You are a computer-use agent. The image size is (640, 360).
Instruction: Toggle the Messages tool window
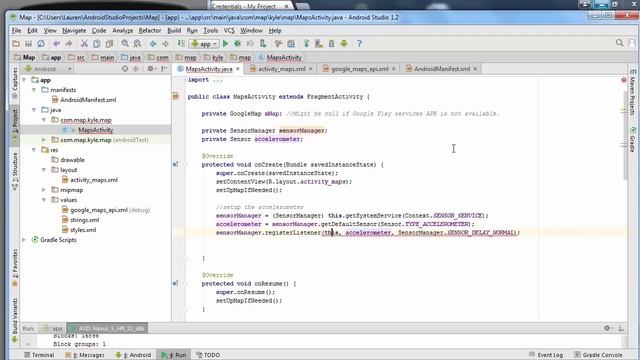(84, 355)
